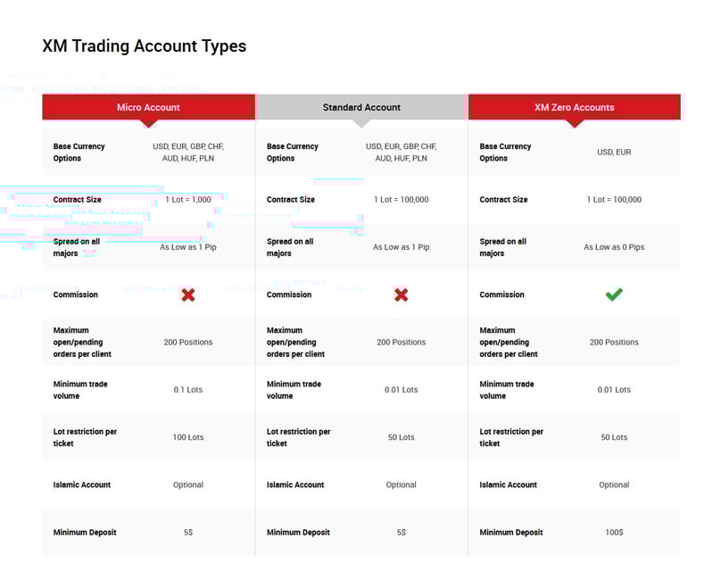Click 'USD, EUR' base currency in XM Zero column
The width and height of the screenshot is (721, 588).
[614, 153]
